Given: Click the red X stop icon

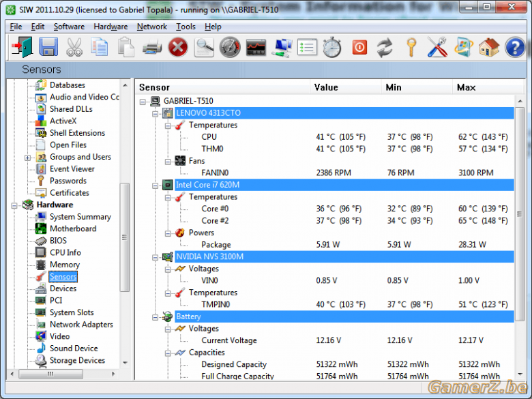Looking at the screenshot, I should click(178, 47).
